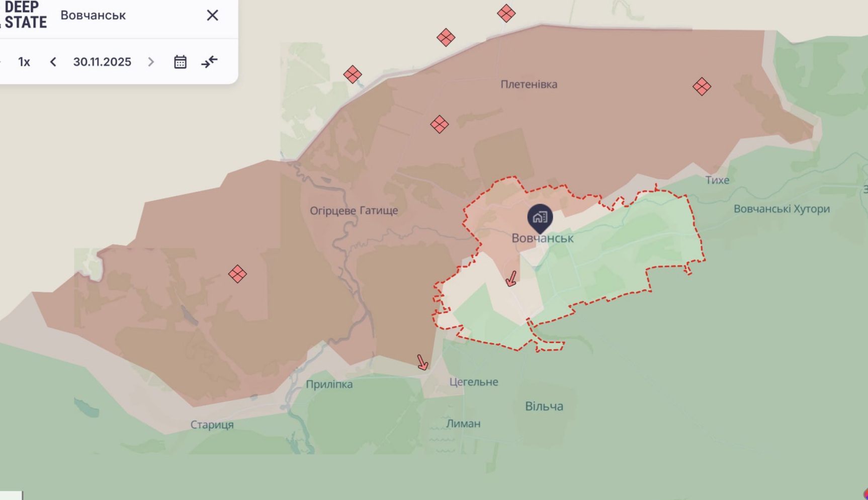Advance to the next date
This screenshot has height=500, width=868.
[x=150, y=62]
